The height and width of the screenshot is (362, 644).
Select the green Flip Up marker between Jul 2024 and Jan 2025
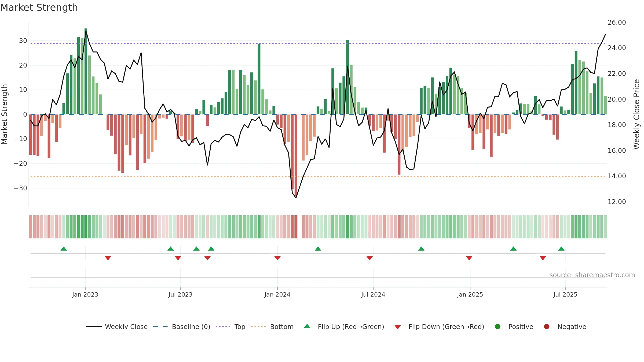421,249
